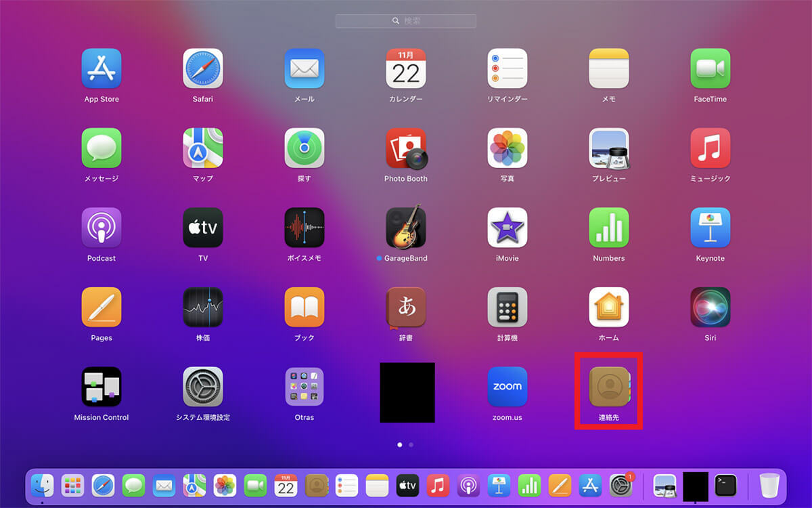Open the ボイスメモ app
Viewport: 812px width, 508px height.
click(x=304, y=228)
